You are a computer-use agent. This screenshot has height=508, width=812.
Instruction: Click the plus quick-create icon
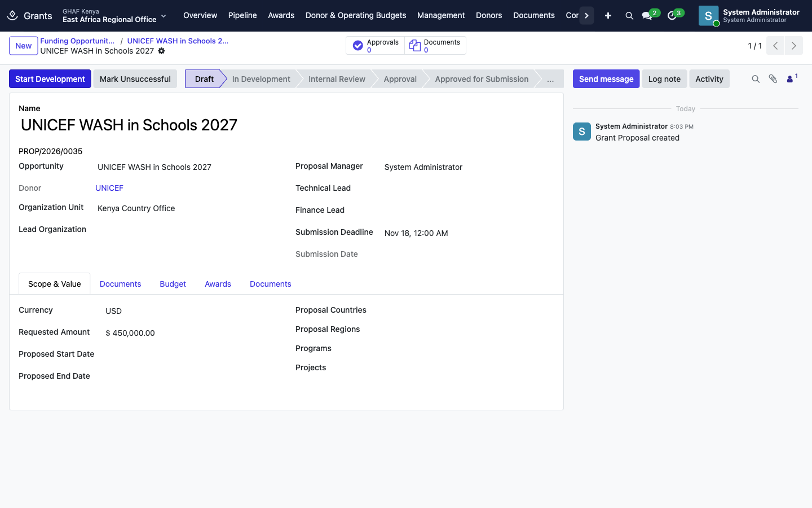[x=608, y=16]
